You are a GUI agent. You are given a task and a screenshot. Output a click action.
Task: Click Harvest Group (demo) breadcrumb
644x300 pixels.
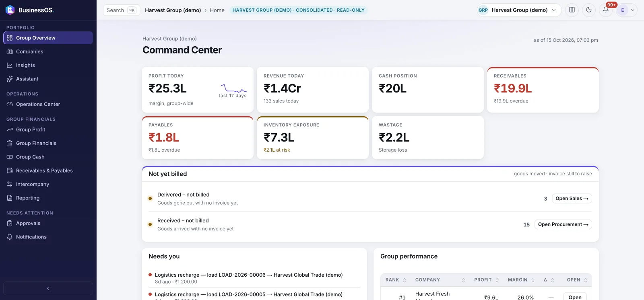tap(173, 10)
